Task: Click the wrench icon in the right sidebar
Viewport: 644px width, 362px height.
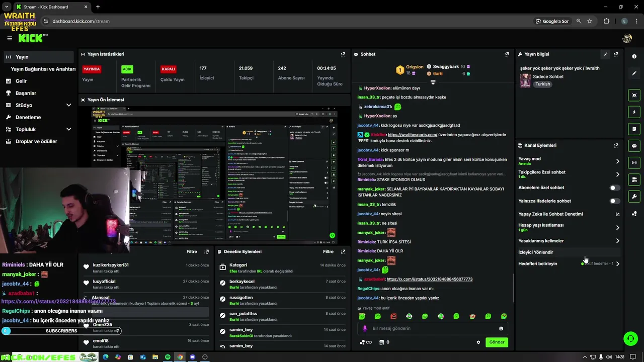Action: pos(634,197)
